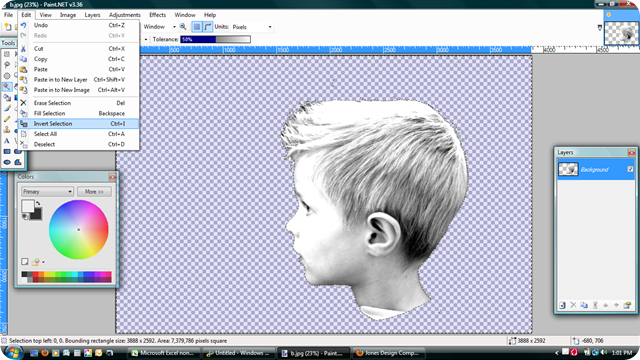The width and height of the screenshot is (640, 360).
Task: Select the Rectangle shape tool
Action: [x=7, y=151]
